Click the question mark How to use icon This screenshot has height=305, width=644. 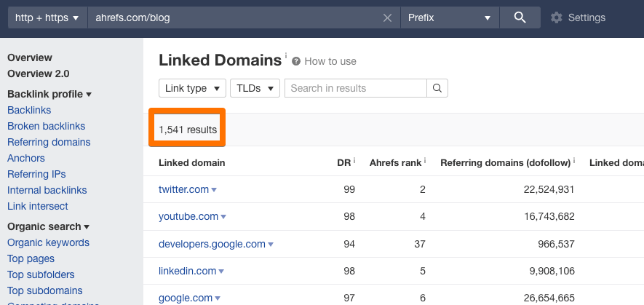point(296,62)
